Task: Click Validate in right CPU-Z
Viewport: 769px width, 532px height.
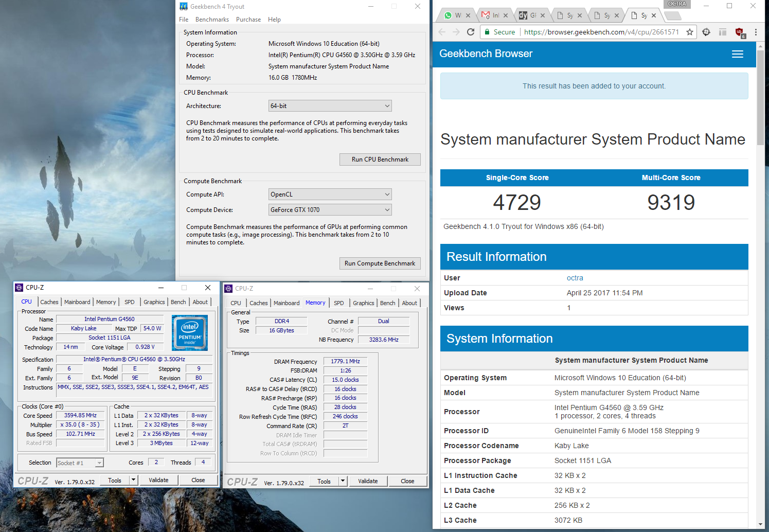Action: (x=368, y=481)
